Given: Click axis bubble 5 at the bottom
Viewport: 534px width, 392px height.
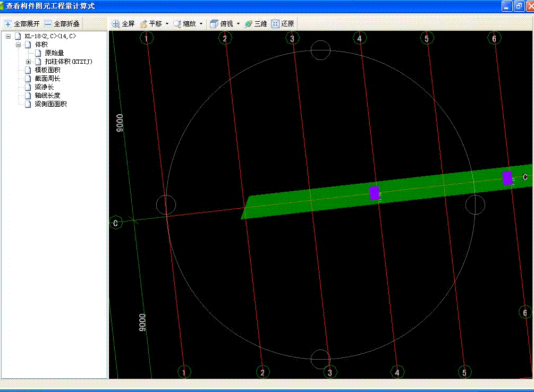Looking at the screenshot, I should (x=464, y=372).
